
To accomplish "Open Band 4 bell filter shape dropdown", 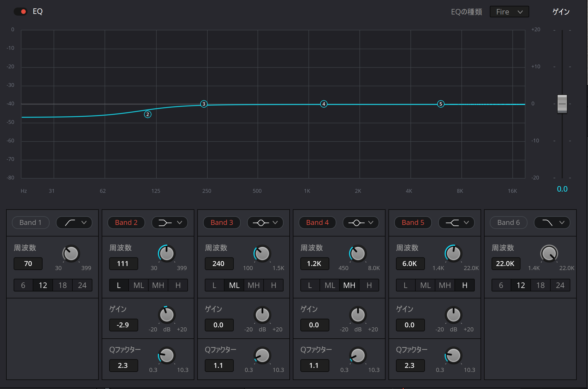I will click(x=361, y=223).
